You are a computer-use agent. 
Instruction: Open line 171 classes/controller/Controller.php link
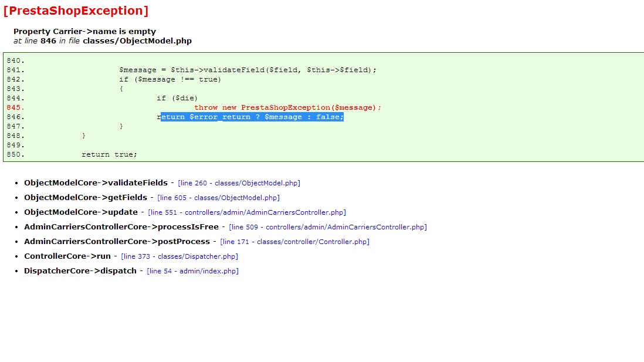click(x=295, y=242)
